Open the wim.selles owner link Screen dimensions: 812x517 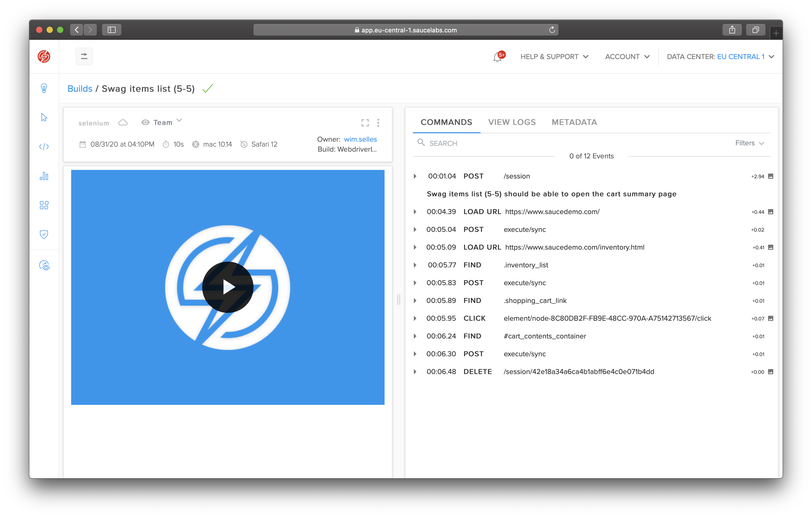[360, 139]
